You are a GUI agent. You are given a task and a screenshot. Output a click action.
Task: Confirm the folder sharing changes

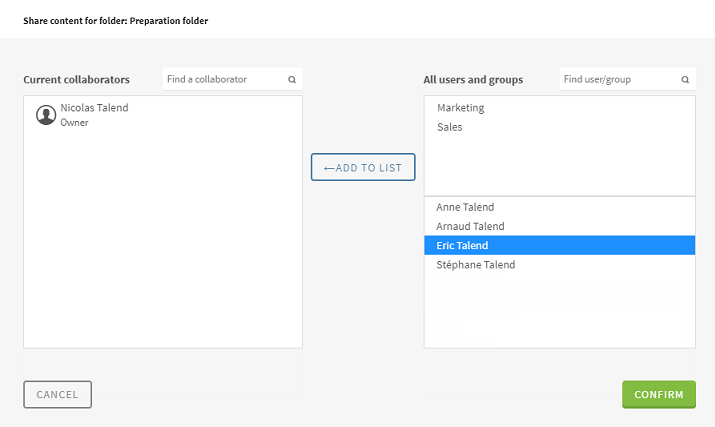coord(658,395)
